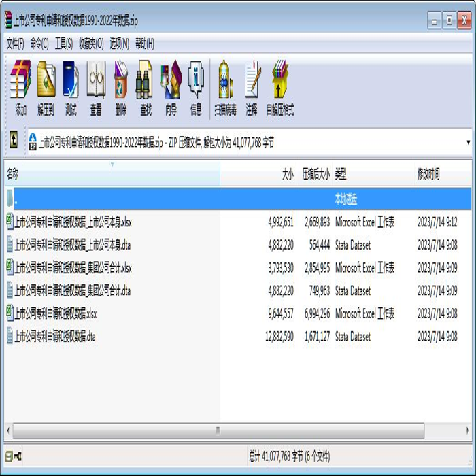Click the parent folder ".." icon
The width and height of the screenshot is (476, 476).
pyautogui.click(x=10, y=199)
